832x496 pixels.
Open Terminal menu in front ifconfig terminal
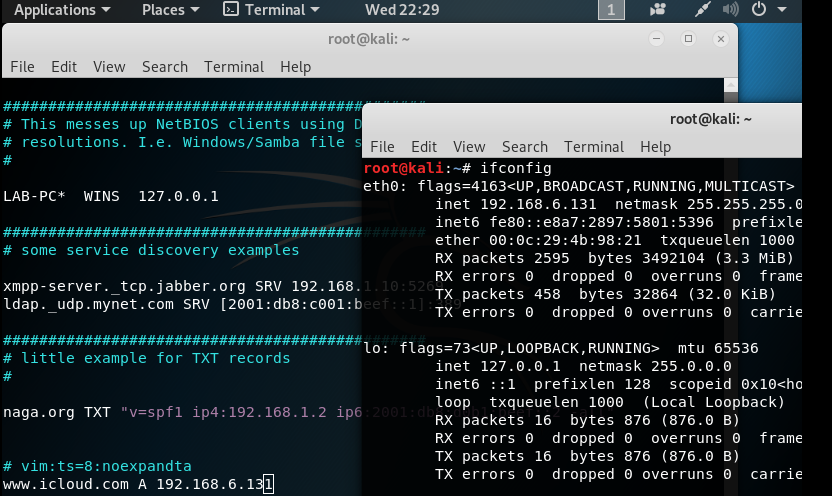[594, 146]
